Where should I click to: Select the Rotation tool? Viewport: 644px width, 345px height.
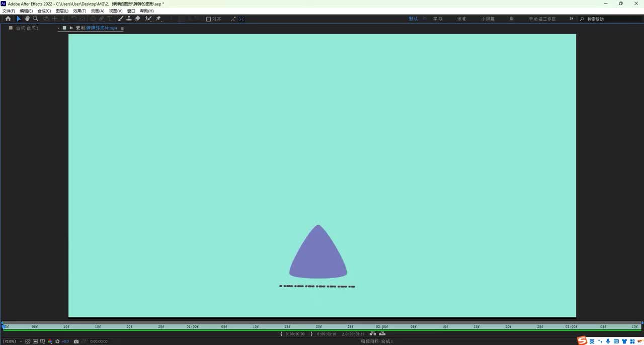[x=73, y=19]
